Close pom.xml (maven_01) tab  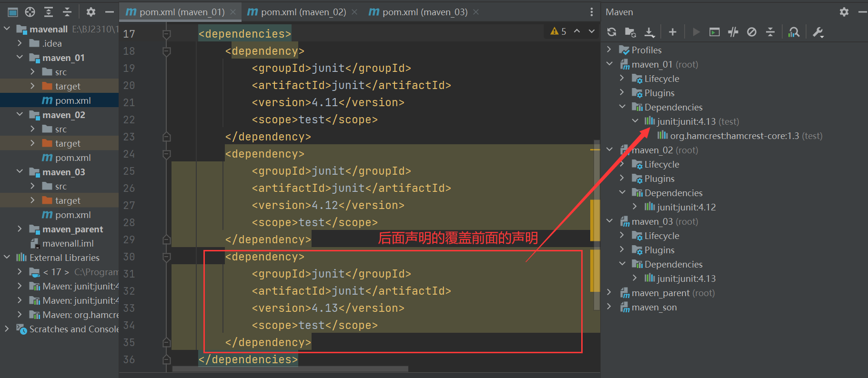pyautogui.click(x=232, y=12)
